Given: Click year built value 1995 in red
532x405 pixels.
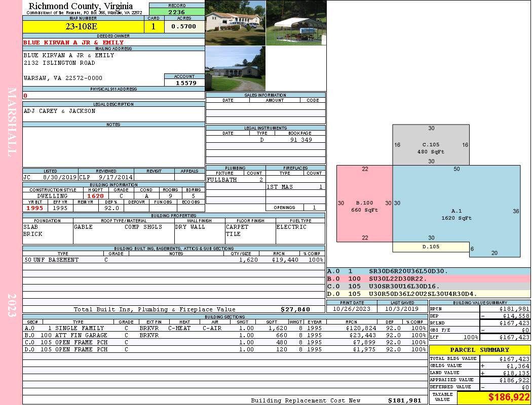Looking at the screenshot, I should [x=35, y=208].
